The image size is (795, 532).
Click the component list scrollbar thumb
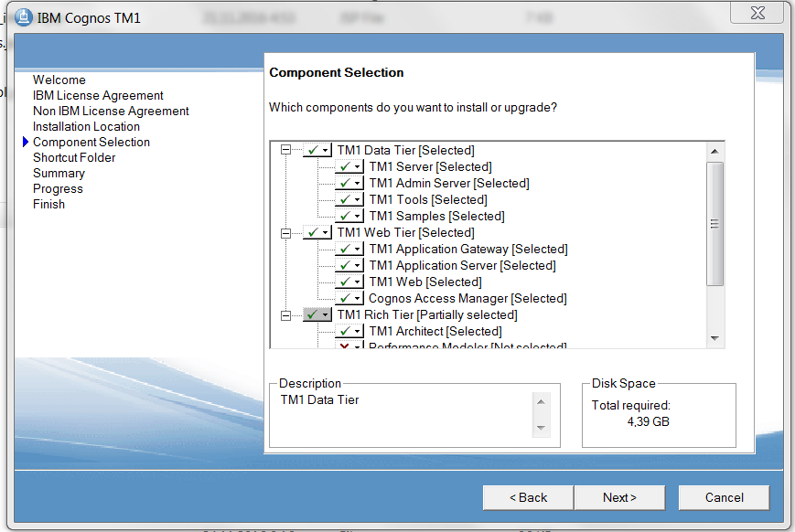[x=714, y=224]
